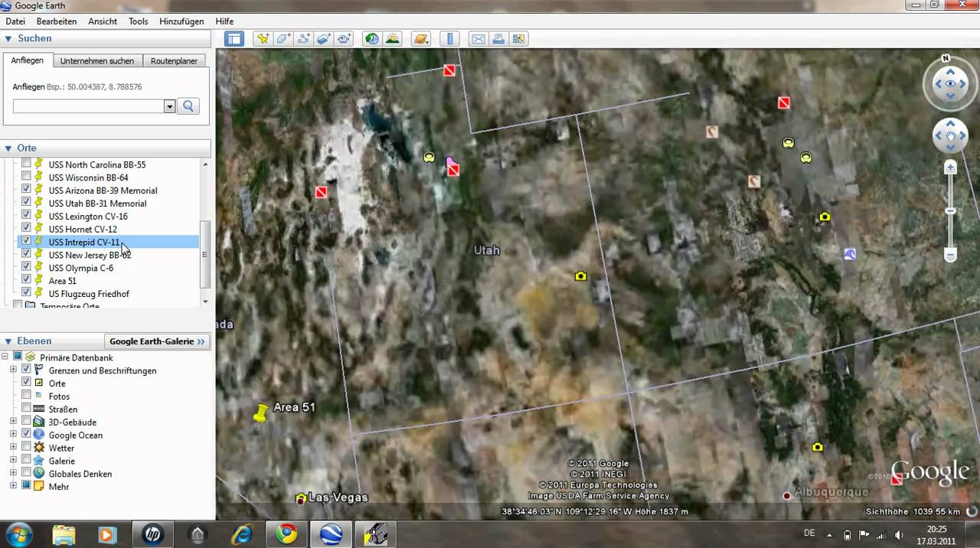Click the yellow camera marker near Utah label
The width and height of the screenshot is (980, 548).
tap(581, 276)
